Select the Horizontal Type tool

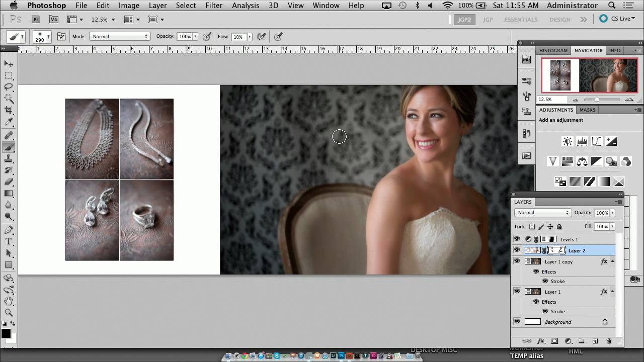9,242
